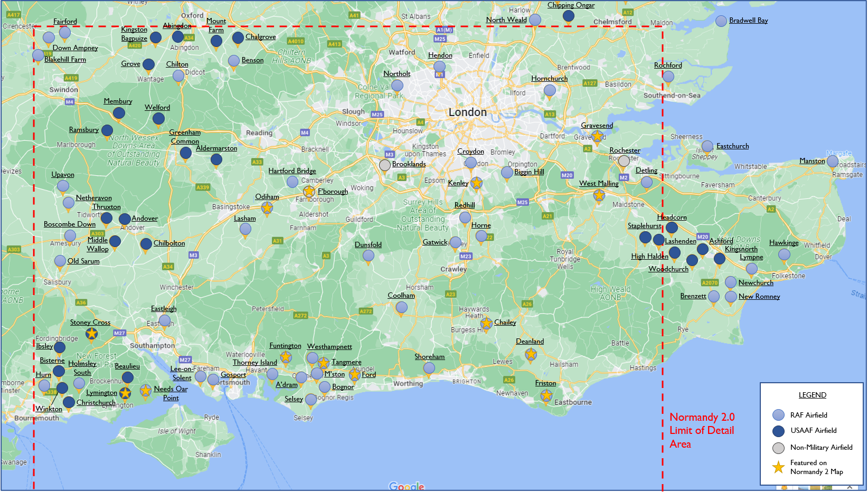Click the Lee-on-Solent label

pyautogui.click(x=182, y=373)
